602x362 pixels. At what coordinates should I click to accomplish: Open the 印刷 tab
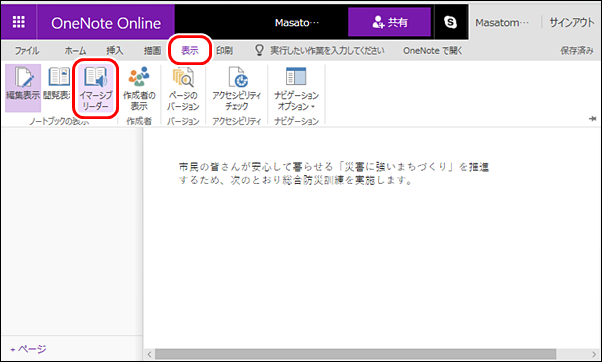[x=224, y=51]
